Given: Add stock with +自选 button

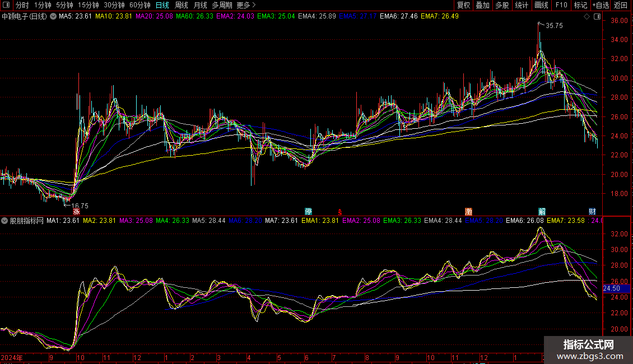Looking at the screenshot, I should (601, 5).
